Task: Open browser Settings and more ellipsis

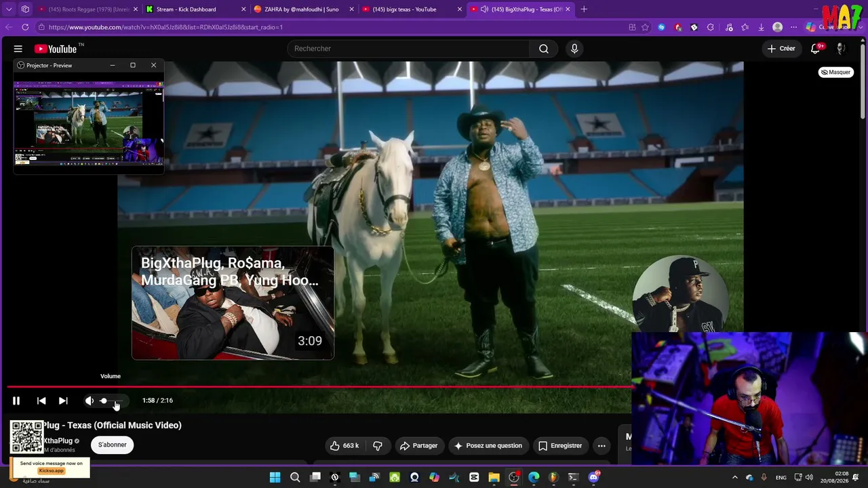Action: tap(794, 27)
